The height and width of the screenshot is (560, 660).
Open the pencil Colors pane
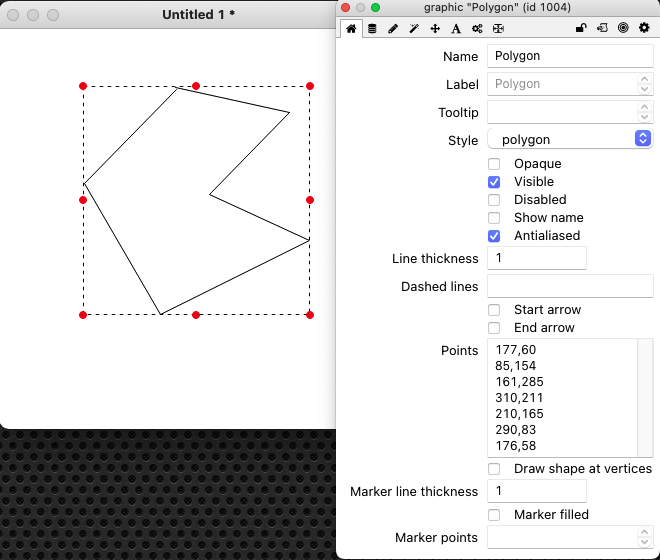click(x=393, y=29)
